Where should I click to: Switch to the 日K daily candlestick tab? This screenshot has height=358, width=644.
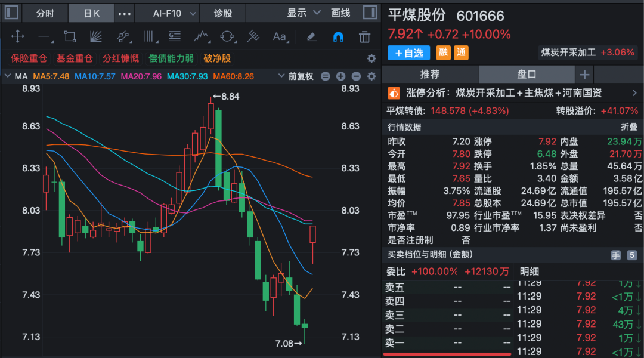point(91,13)
